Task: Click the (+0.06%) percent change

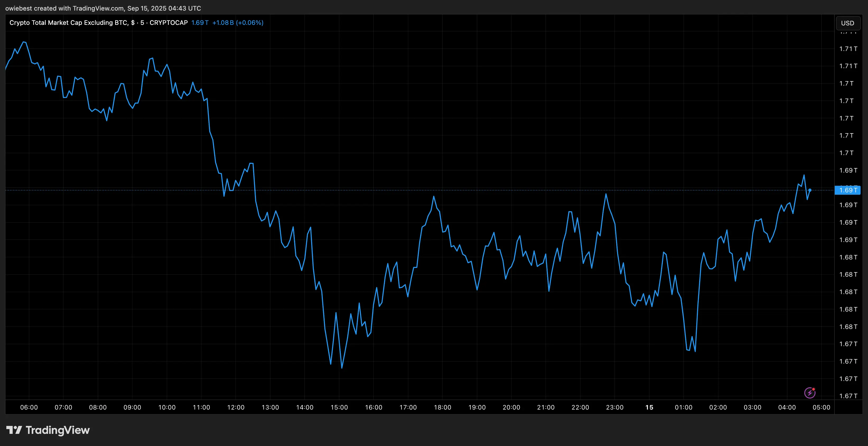Action: [x=250, y=22]
